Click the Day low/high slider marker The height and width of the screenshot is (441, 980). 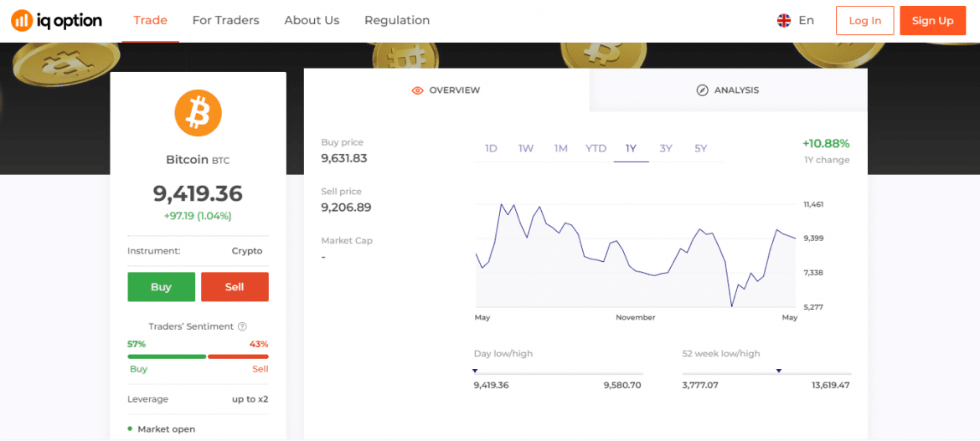475,371
